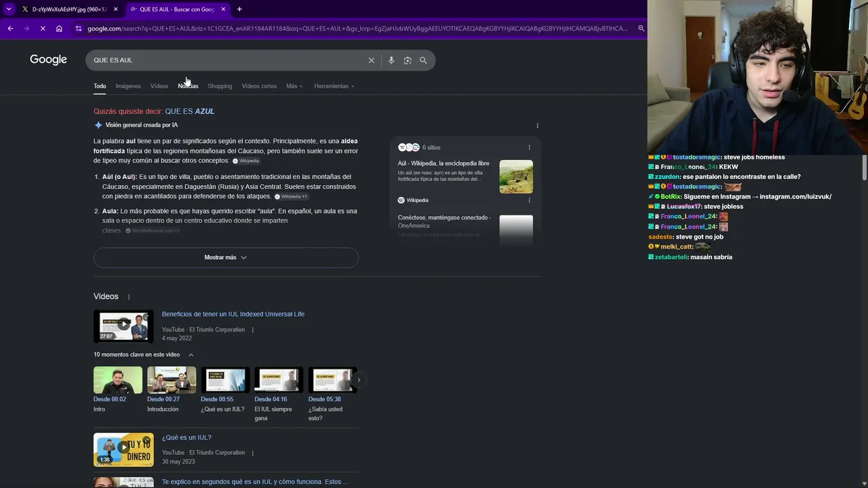The height and width of the screenshot is (488, 868).
Task: Open the Desde 00:55 key moment thumbnail
Action: [x=225, y=380]
